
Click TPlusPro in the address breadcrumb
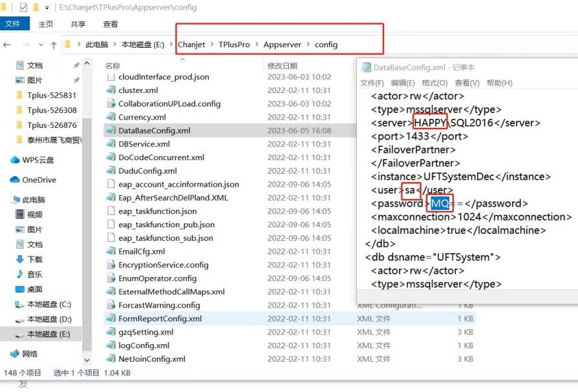(x=234, y=45)
